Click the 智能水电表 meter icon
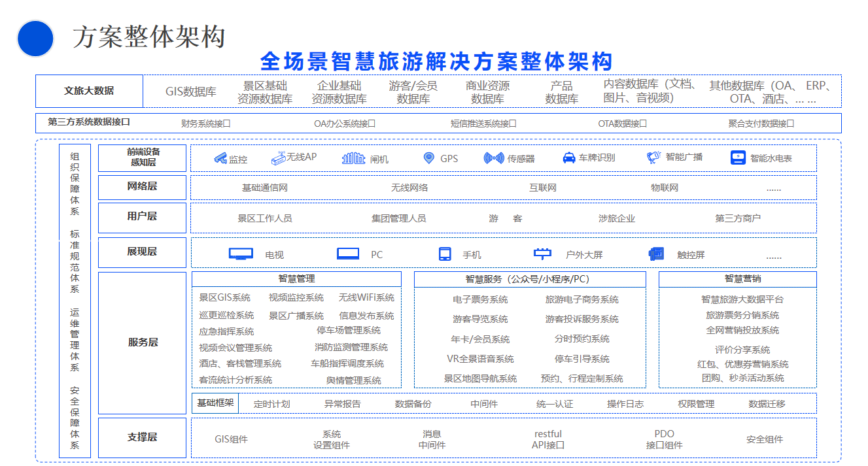 pyautogui.click(x=738, y=158)
